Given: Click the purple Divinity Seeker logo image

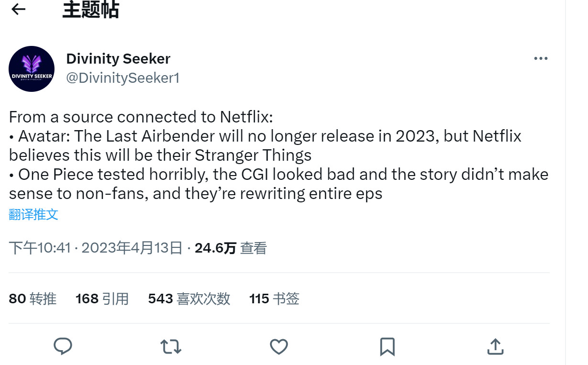Looking at the screenshot, I should point(32,69).
